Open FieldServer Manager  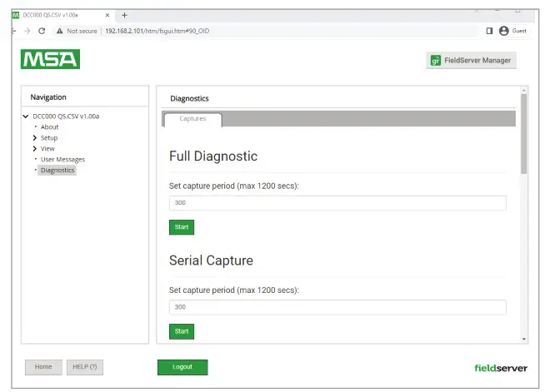click(471, 60)
